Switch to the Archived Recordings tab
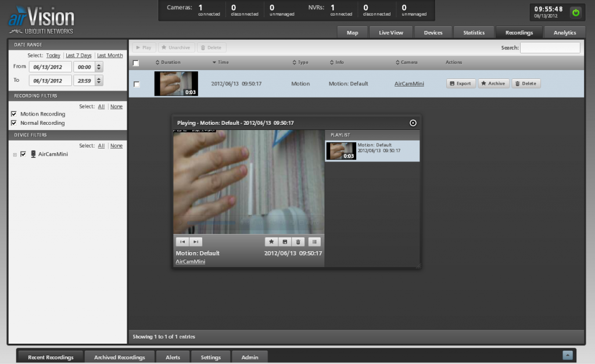 tap(120, 357)
